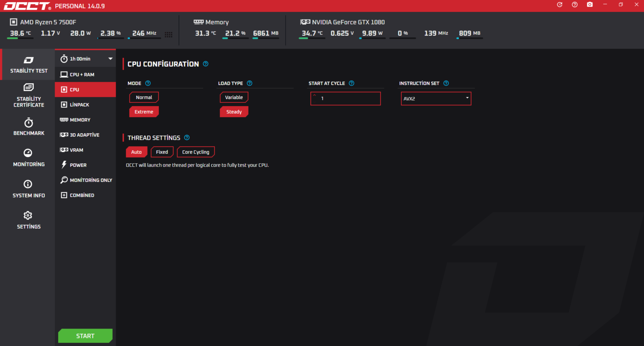Take a screenshot with the camera icon
This screenshot has height=346, width=644.
[590, 5]
